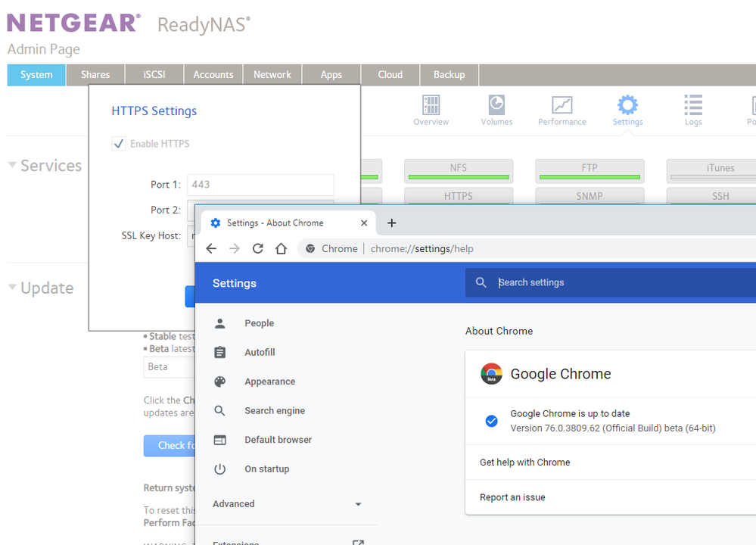Click the People person icon
The image size is (756, 545).
tap(220, 323)
